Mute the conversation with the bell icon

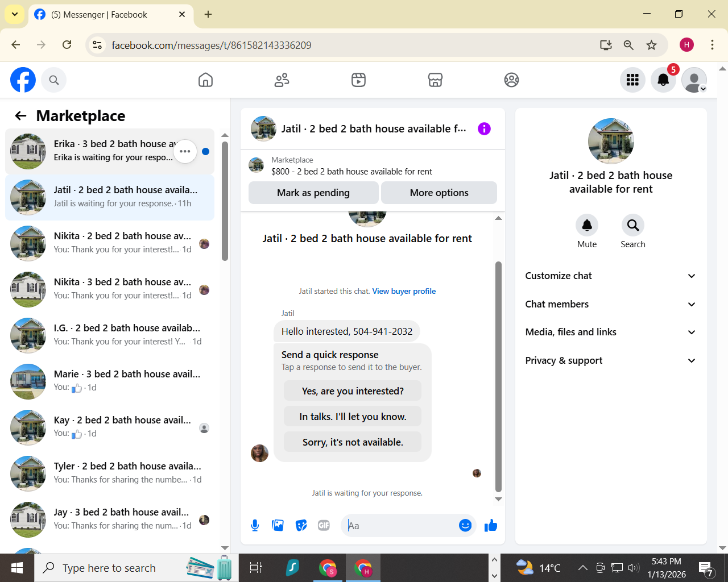(x=587, y=226)
